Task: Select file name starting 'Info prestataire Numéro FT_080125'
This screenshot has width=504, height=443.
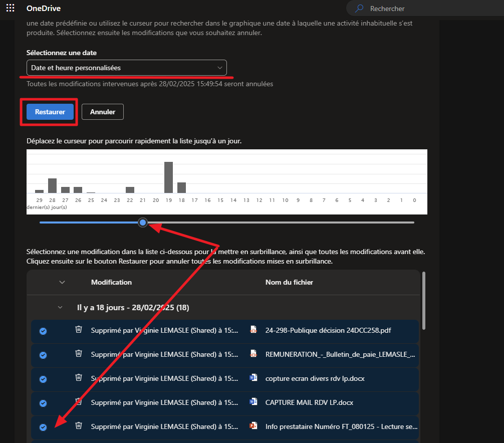Action: [x=341, y=426]
